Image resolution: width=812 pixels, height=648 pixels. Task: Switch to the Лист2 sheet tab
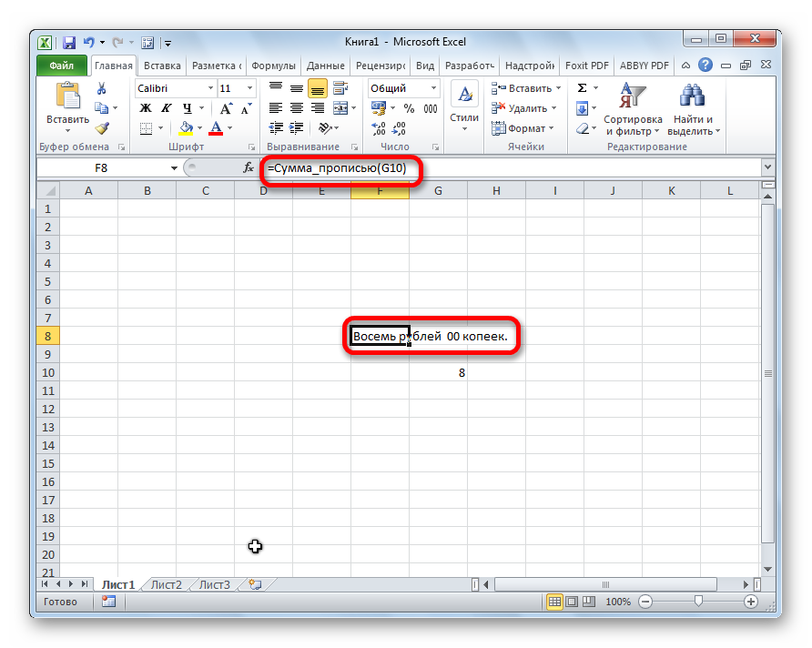(x=167, y=584)
